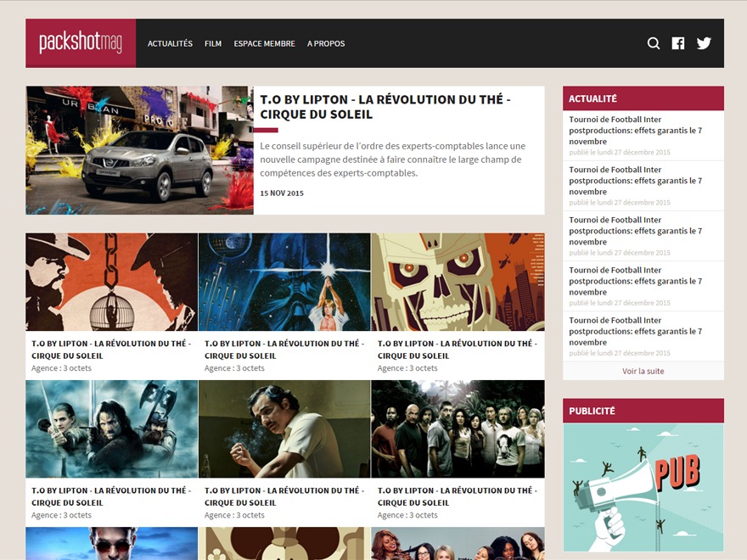Open the search magnifier icon
The height and width of the screenshot is (560, 747).
pos(654,43)
